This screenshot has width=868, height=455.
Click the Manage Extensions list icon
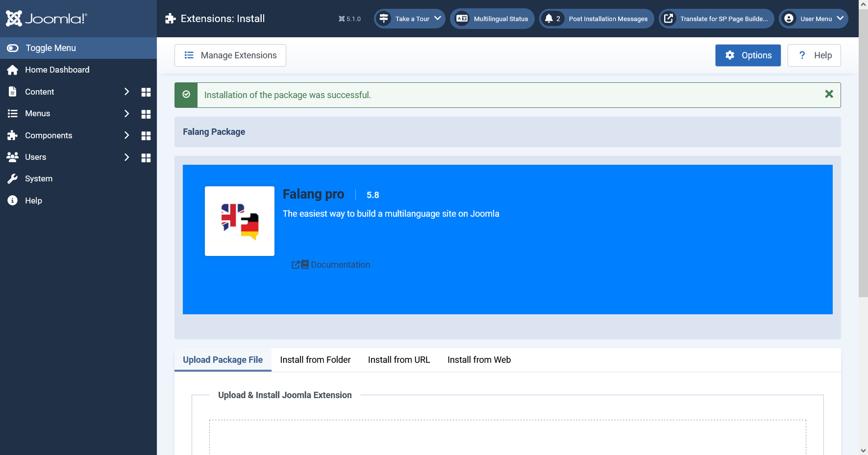(x=189, y=55)
